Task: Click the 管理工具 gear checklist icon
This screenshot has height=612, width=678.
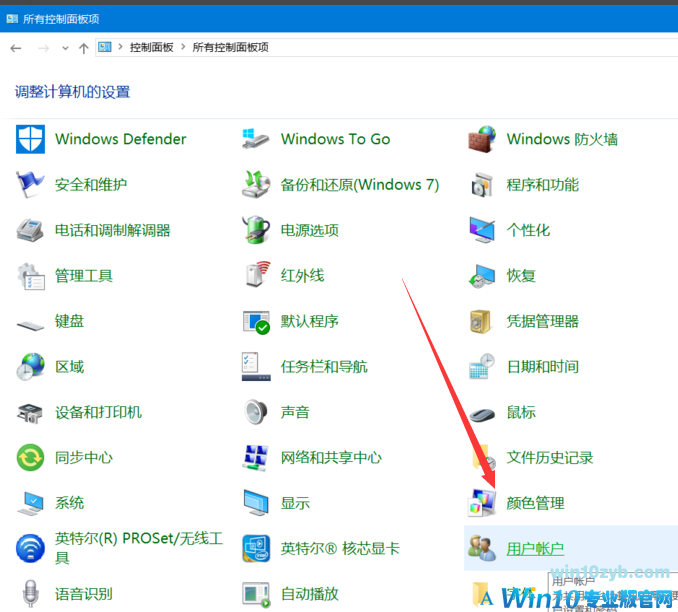Action: point(30,276)
